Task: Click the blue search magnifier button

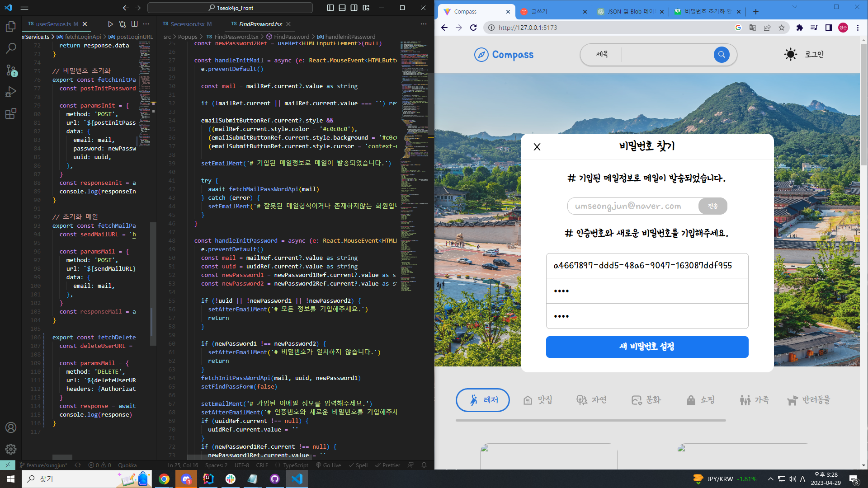Action: click(x=722, y=55)
